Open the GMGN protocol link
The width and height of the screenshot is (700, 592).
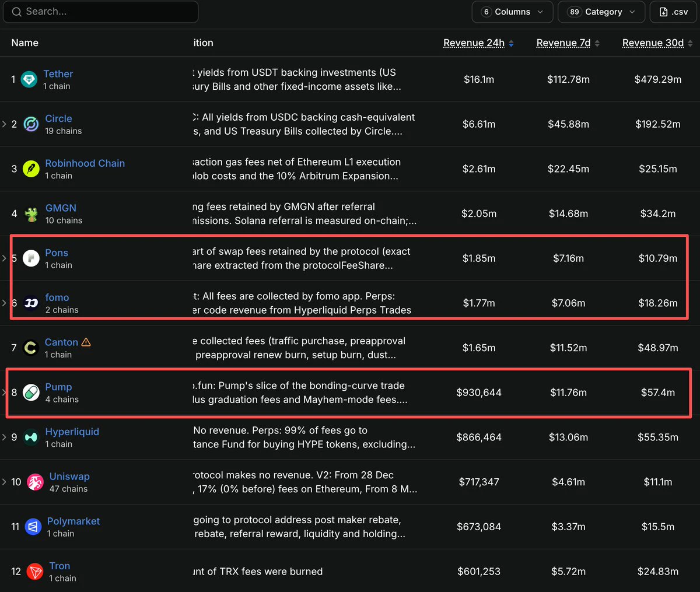[x=61, y=208]
